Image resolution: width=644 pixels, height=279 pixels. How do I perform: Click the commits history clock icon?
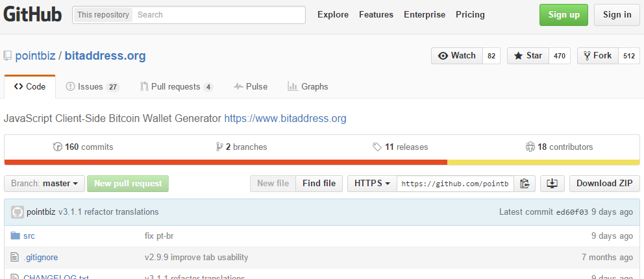click(58, 147)
